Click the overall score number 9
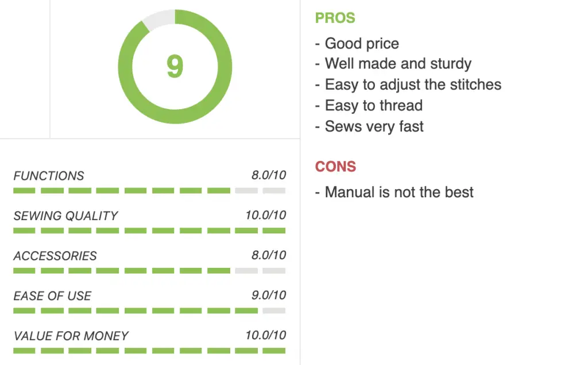The image size is (588, 365). (x=175, y=67)
